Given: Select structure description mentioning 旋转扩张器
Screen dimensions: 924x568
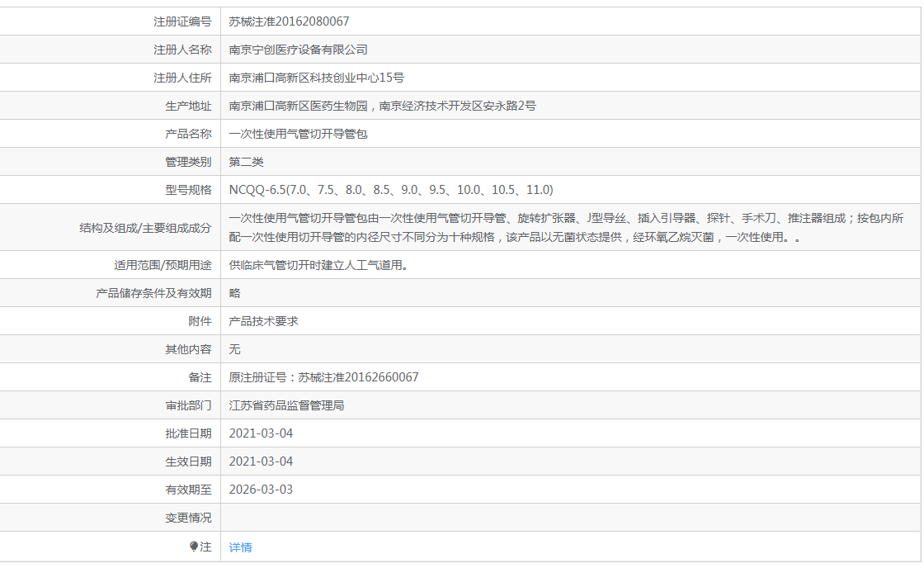Looking at the screenshot, I should coord(566,228).
